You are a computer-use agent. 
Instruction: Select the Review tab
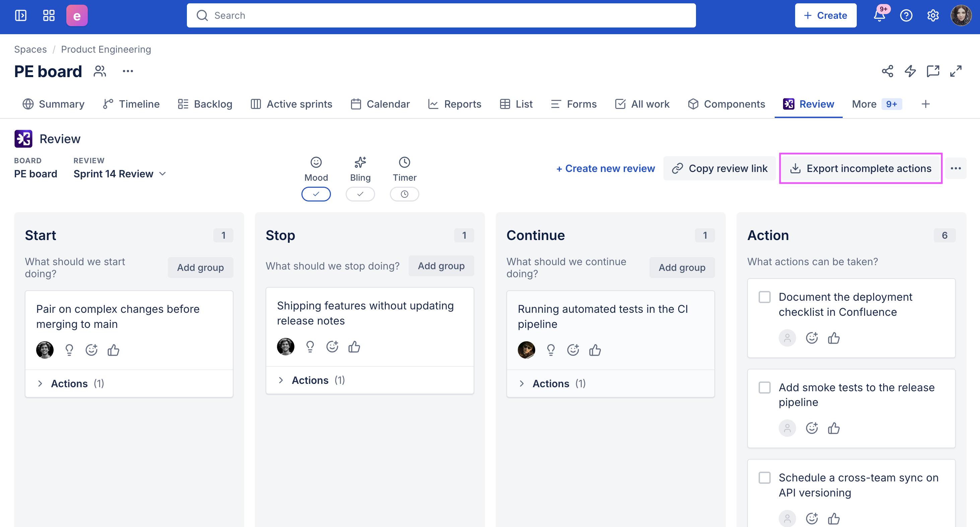tap(809, 104)
